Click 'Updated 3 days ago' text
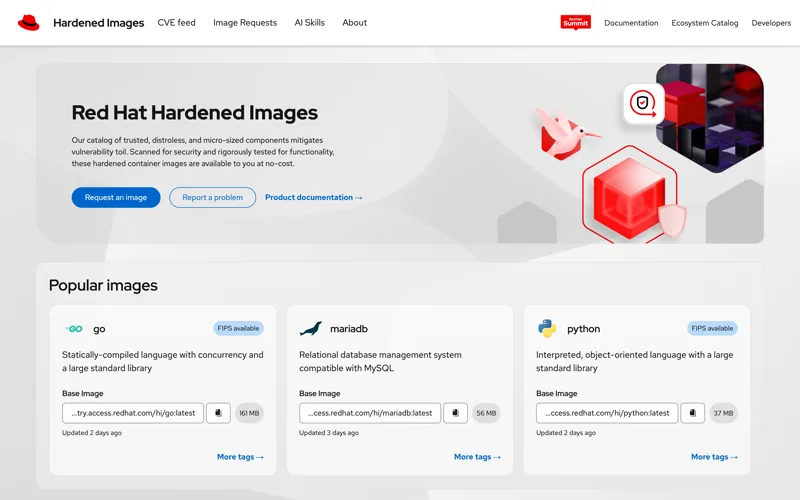 point(329,433)
